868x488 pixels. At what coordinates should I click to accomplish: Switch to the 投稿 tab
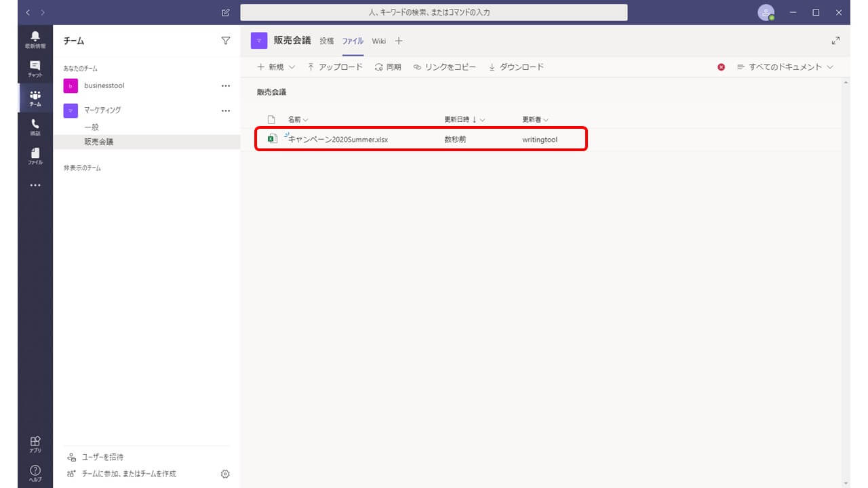(x=327, y=41)
